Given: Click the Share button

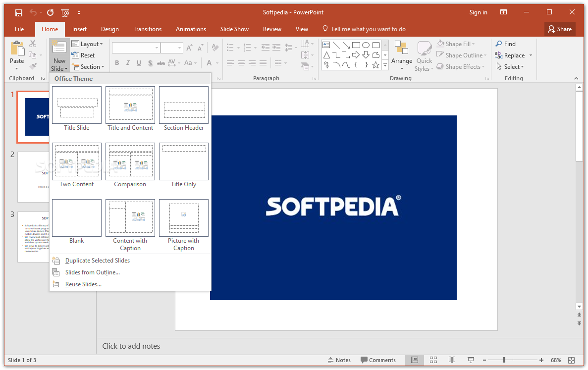Looking at the screenshot, I should 559,29.
